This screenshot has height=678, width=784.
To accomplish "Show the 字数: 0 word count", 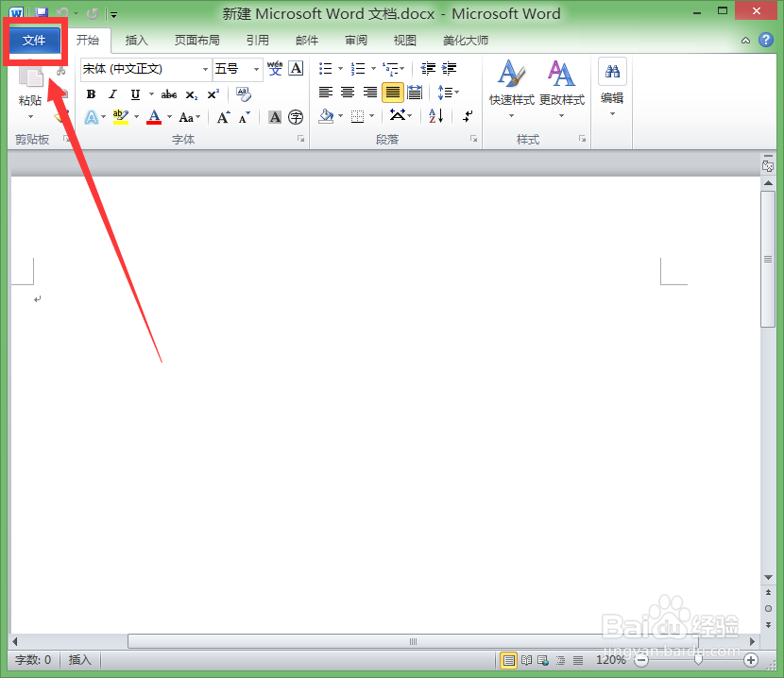I will pos(33,660).
